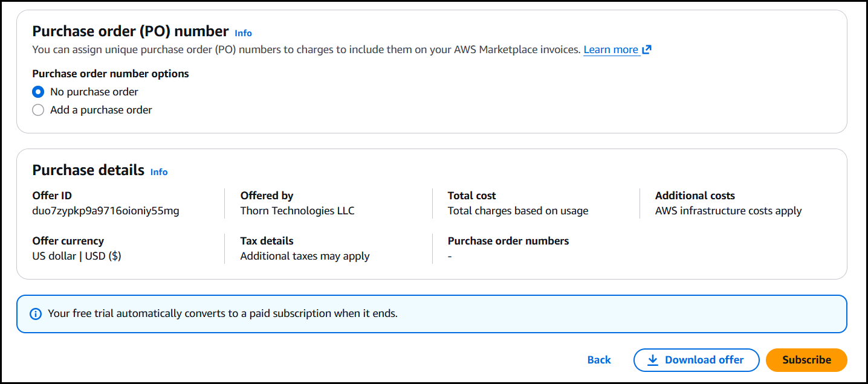Click the Additional taxes may apply text
868x384 pixels.
(x=305, y=256)
